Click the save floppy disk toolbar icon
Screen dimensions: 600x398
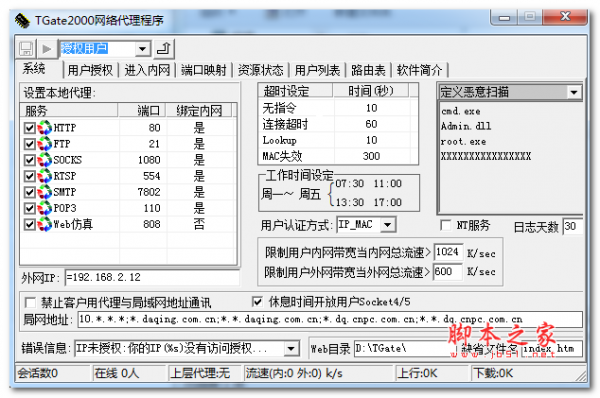[26, 49]
